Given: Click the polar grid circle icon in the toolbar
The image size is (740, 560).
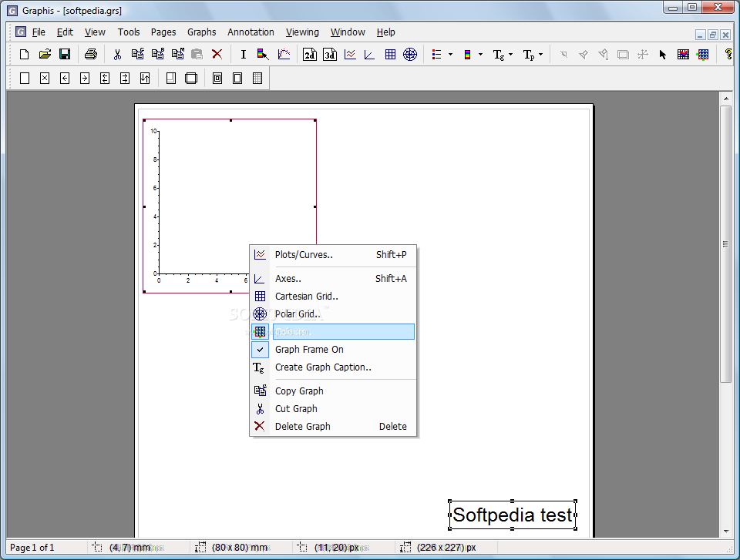Looking at the screenshot, I should click(x=410, y=54).
